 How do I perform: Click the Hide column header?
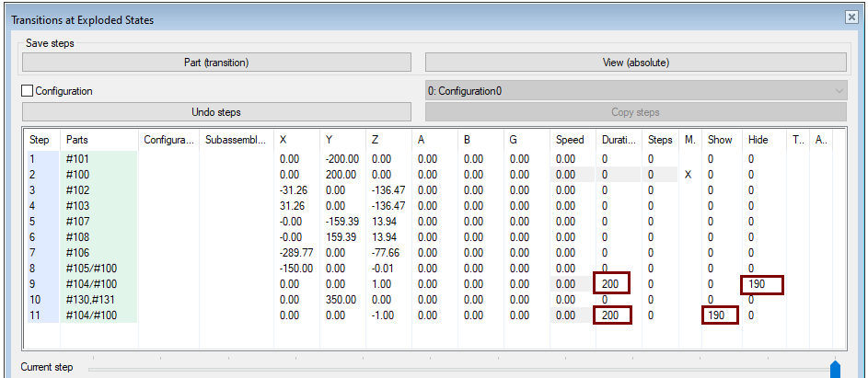759,140
